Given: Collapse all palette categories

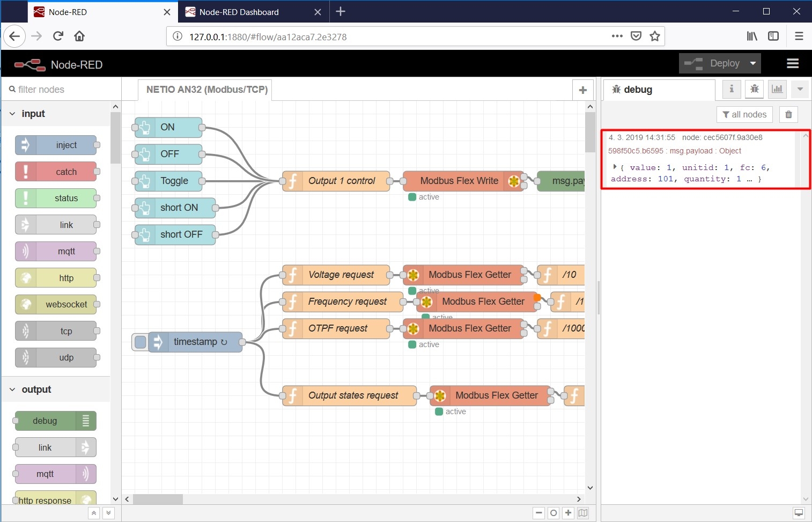Looking at the screenshot, I should point(94,513).
